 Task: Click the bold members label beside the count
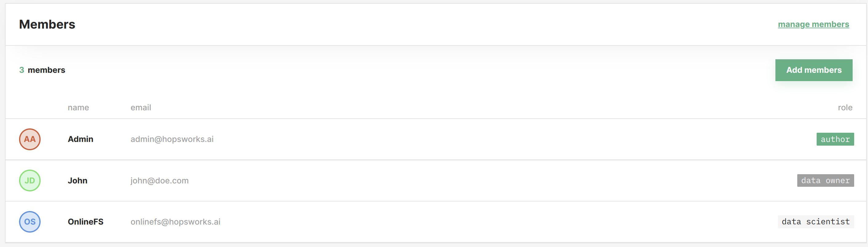pyautogui.click(x=46, y=70)
